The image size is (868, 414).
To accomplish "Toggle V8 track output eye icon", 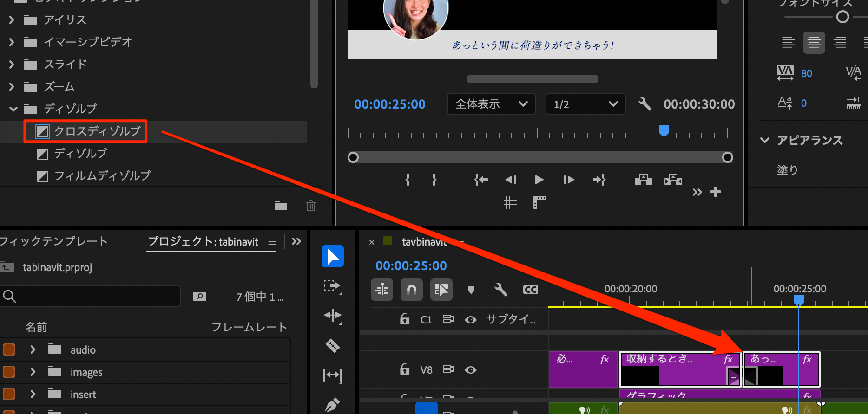I will pos(470,370).
